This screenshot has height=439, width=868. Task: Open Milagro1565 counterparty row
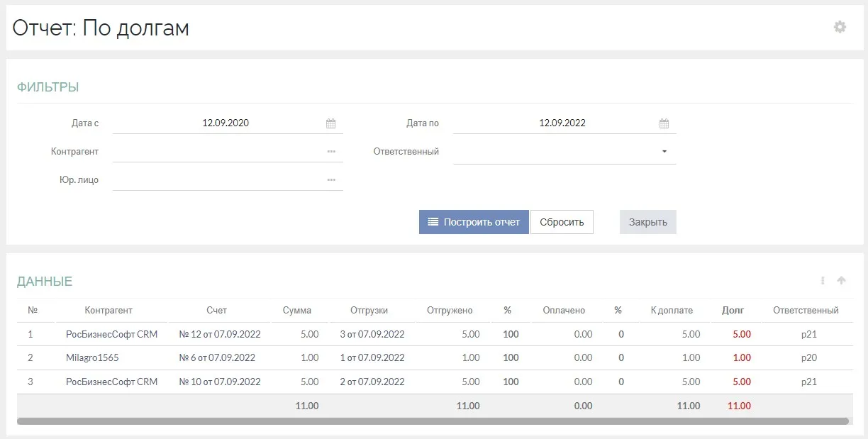tap(92, 358)
